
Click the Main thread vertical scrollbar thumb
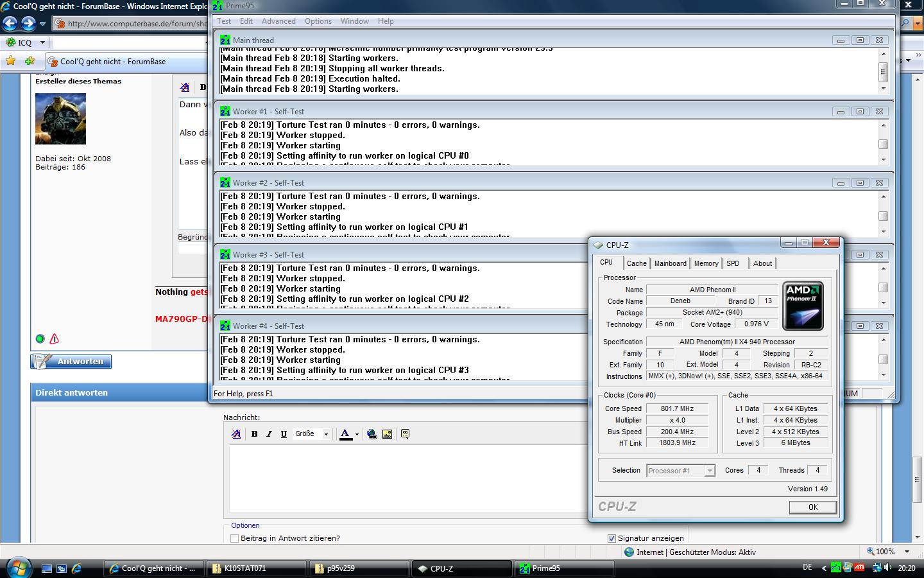point(883,71)
